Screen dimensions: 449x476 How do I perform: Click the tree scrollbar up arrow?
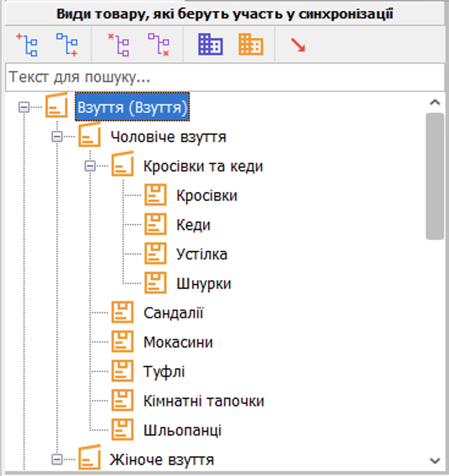[435, 102]
